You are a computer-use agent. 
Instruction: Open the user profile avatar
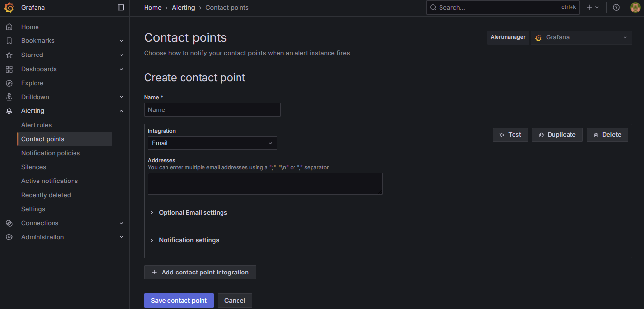(635, 8)
